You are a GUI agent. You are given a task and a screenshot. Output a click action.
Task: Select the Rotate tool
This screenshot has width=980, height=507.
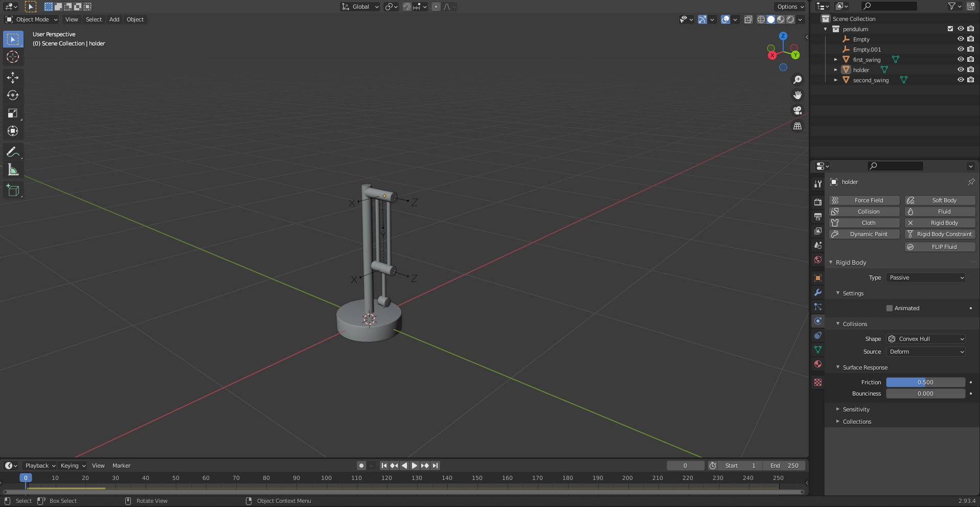pos(13,96)
